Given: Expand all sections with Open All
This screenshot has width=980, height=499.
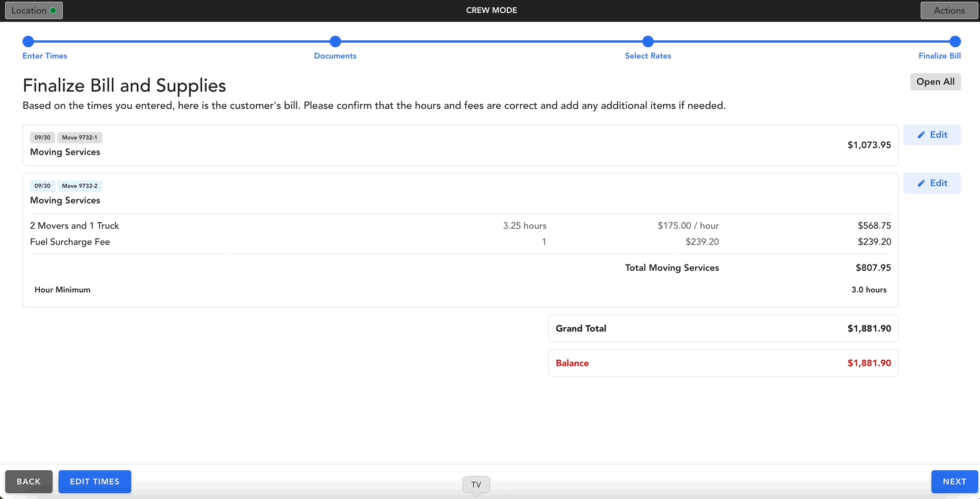Looking at the screenshot, I should 935,82.
